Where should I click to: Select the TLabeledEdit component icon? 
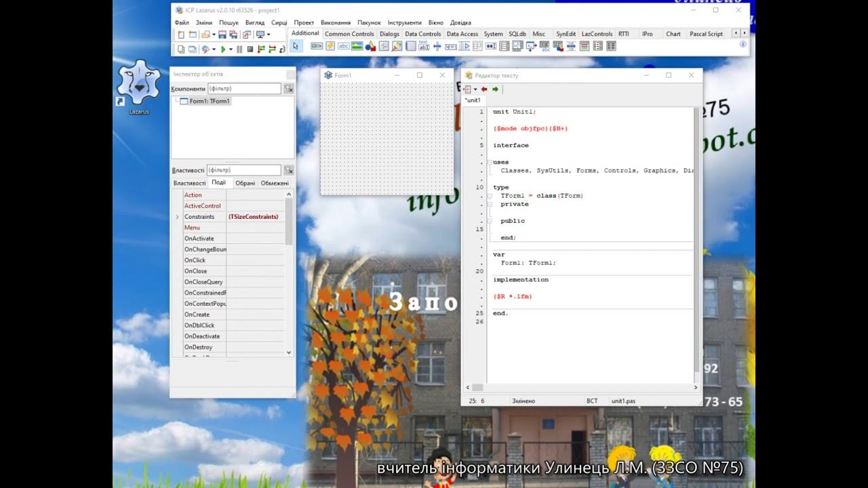424,46
